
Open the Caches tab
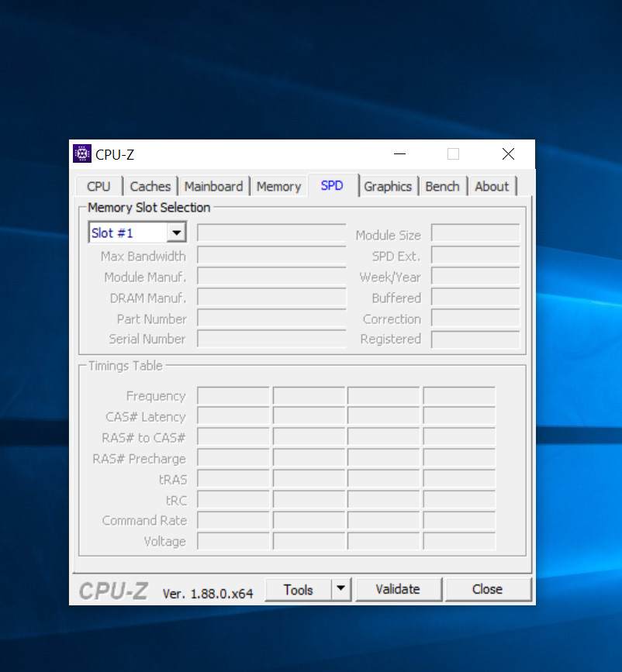tap(150, 187)
